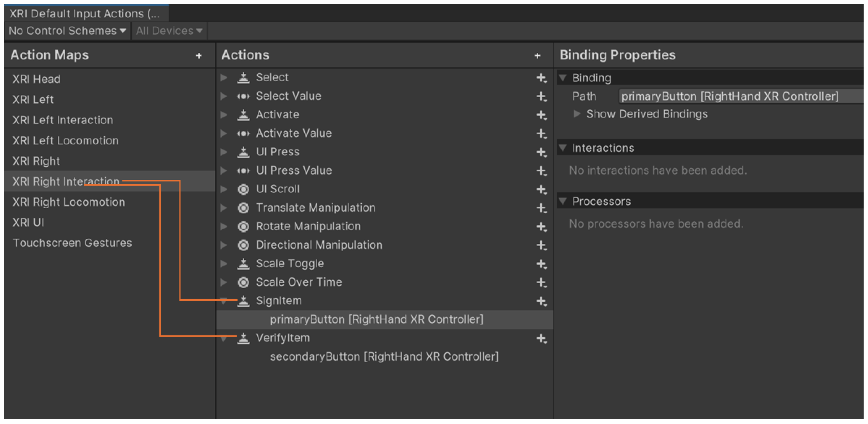Collapse the Processors foldout section
This screenshot has width=868, height=424.
point(563,201)
